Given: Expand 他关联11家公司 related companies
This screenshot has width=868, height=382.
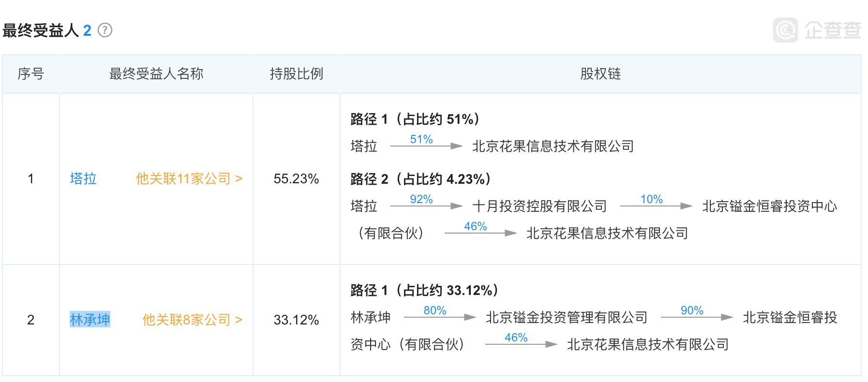Looking at the screenshot, I should tap(189, 179).
